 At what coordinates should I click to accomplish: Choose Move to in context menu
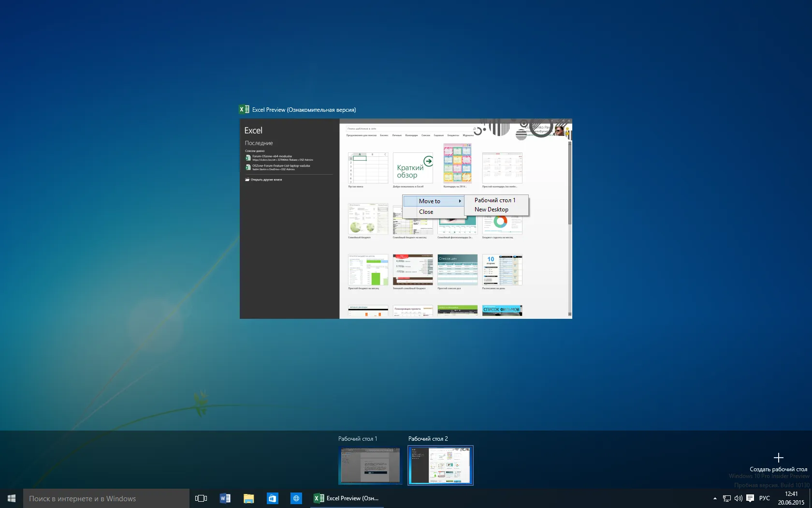click(x=434, y=201)
